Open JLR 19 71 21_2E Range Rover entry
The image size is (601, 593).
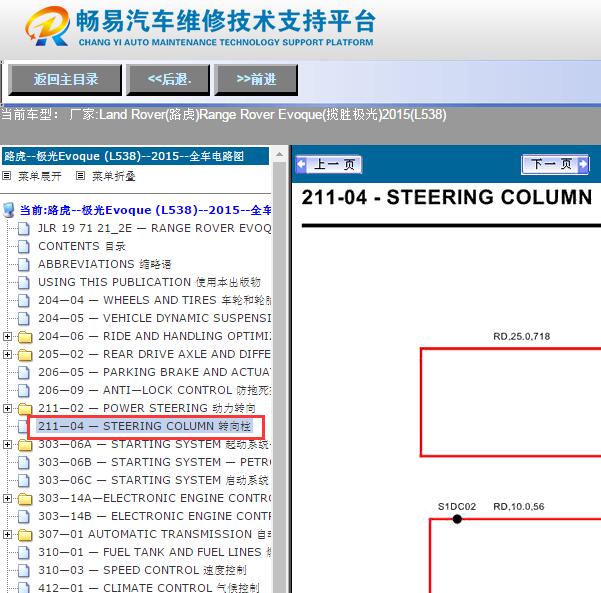tap(154, 228)
